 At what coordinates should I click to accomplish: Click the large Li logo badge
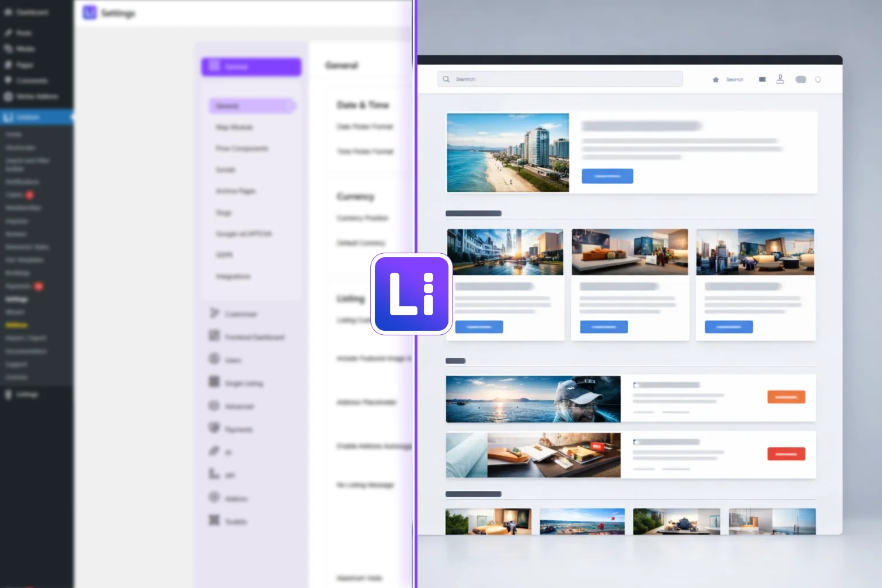pos(411,294)
